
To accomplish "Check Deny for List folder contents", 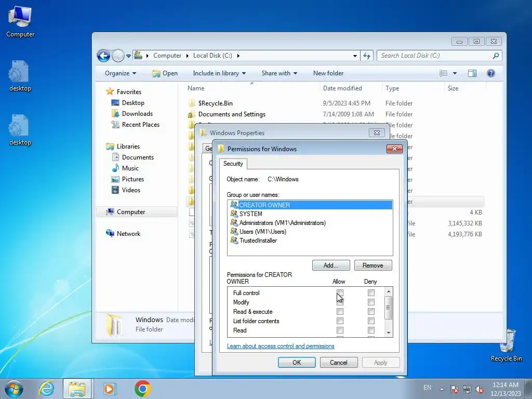I will pos(371,321).
